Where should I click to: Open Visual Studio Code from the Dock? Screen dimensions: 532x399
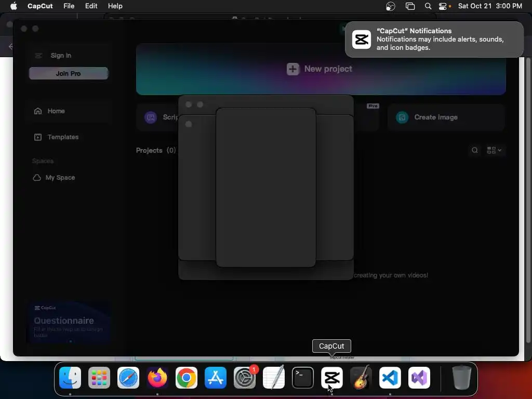point(390,378)
